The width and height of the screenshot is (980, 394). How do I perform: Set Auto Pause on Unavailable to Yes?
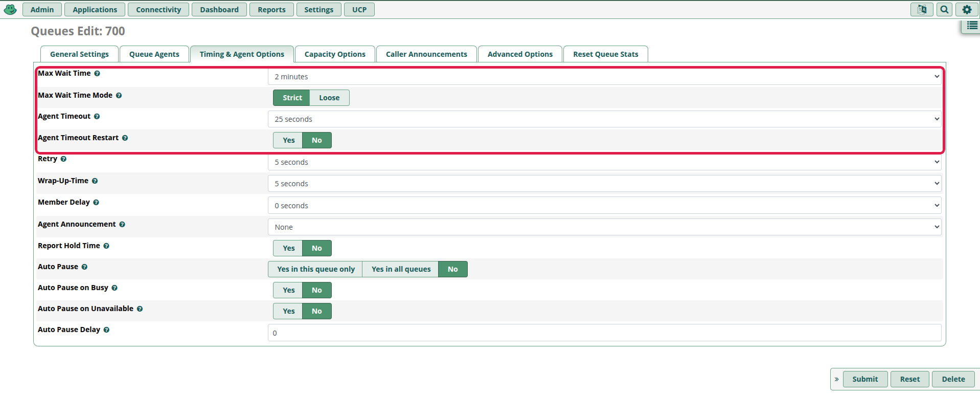click(288, 311)
